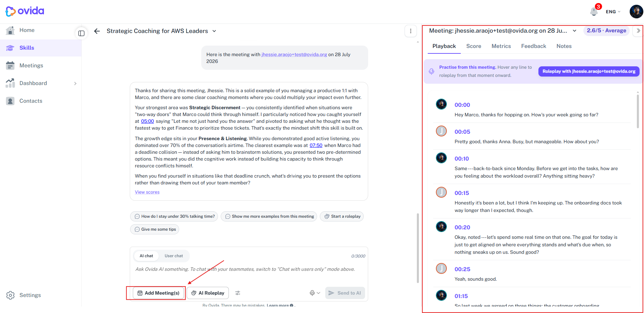Viewport: 644px width, 313px height.
Task: Click Roleplay with jhessie.araojo+test@ovida.org button
Action: [589, 71]
